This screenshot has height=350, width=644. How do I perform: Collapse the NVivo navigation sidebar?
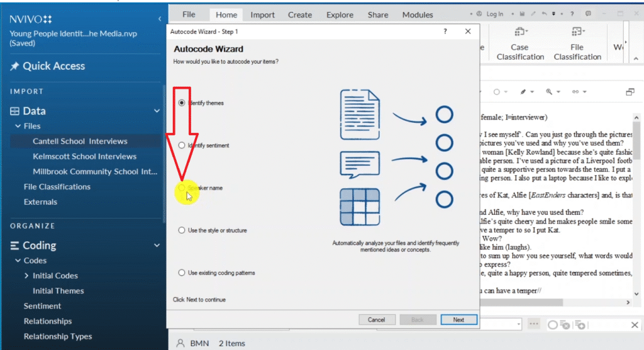click(160, 19)
